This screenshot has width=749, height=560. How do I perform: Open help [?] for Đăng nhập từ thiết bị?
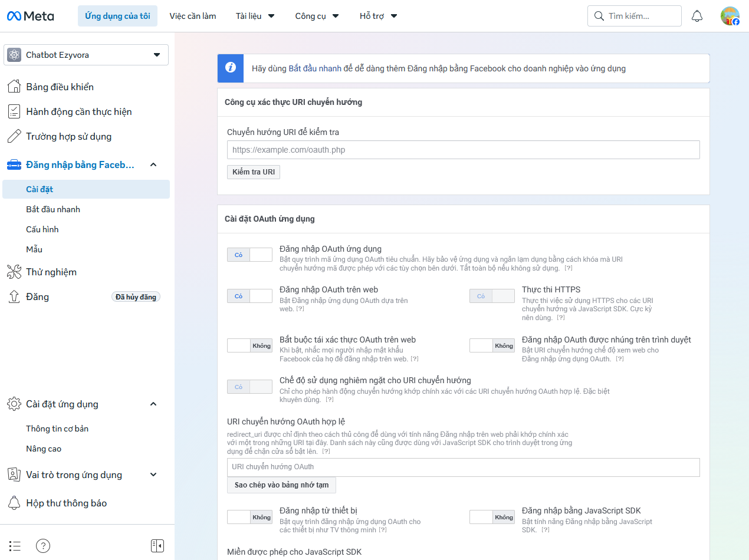(383, 530)
